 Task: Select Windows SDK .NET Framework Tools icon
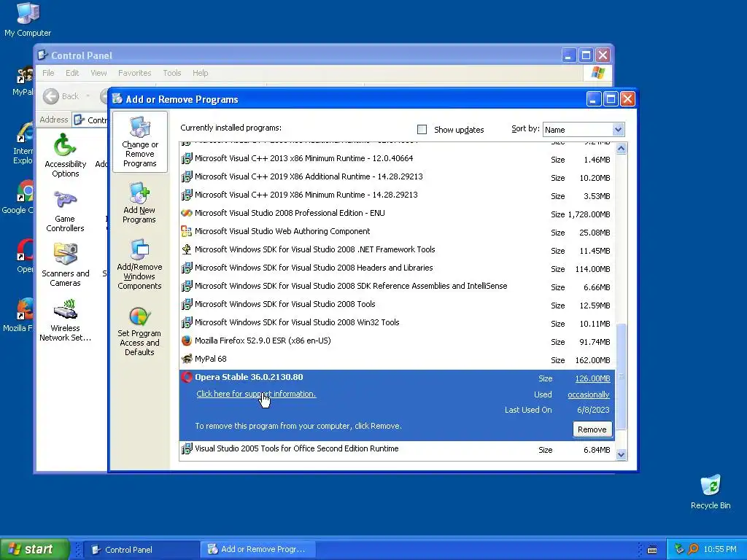coord(187,249)
